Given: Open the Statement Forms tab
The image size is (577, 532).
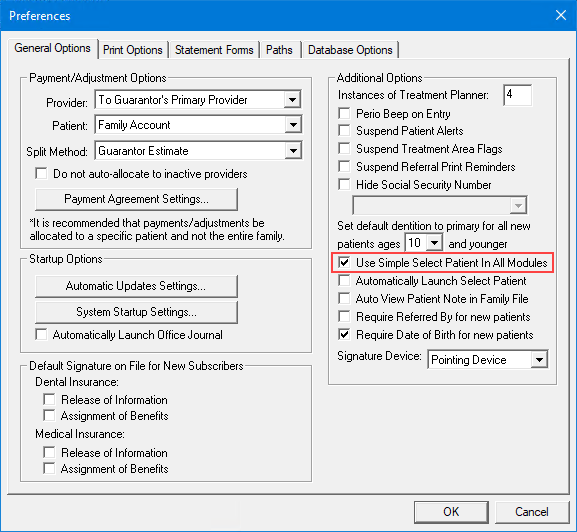Looking at the screenshot, I should pyautogui.click(x=214, y=50).
